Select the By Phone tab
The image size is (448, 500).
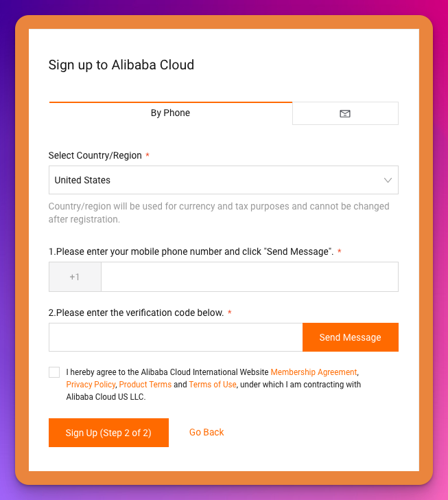(x=170, y=113)
